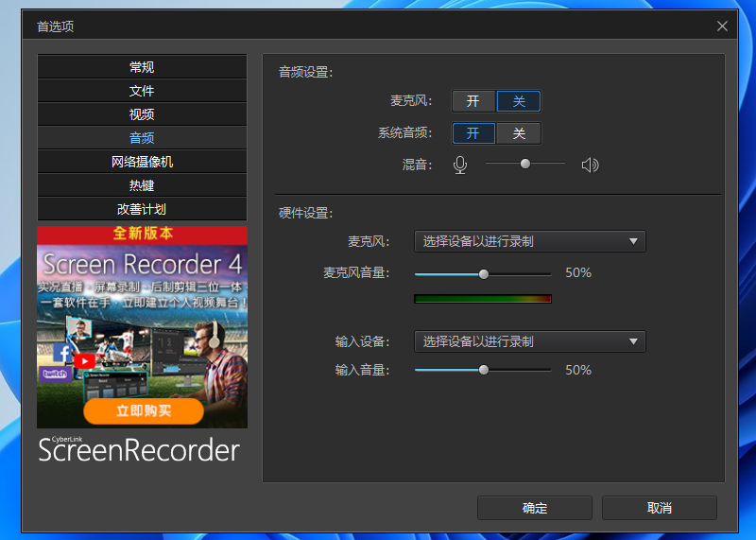Viewport: 756px width, 540px height.
Task: Click the orange 立即购买 button
Action: pos(144,411)
